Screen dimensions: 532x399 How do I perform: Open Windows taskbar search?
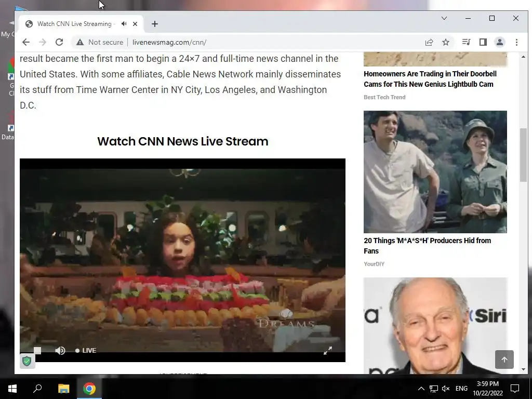click(37, 389)
